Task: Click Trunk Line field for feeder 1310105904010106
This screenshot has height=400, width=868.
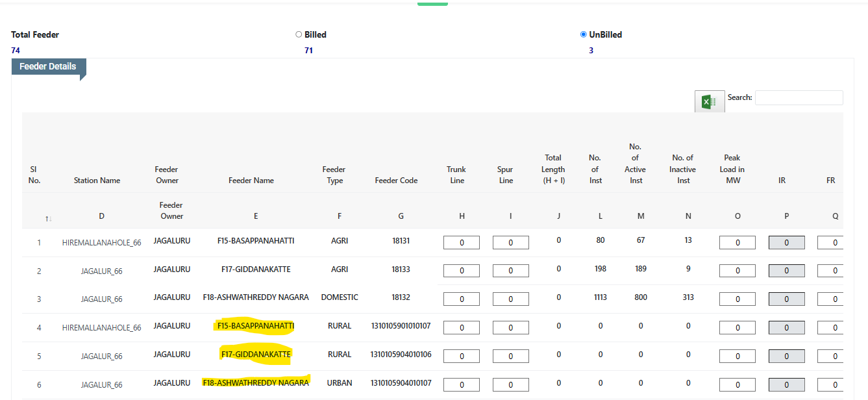Action: pos(462,356)
